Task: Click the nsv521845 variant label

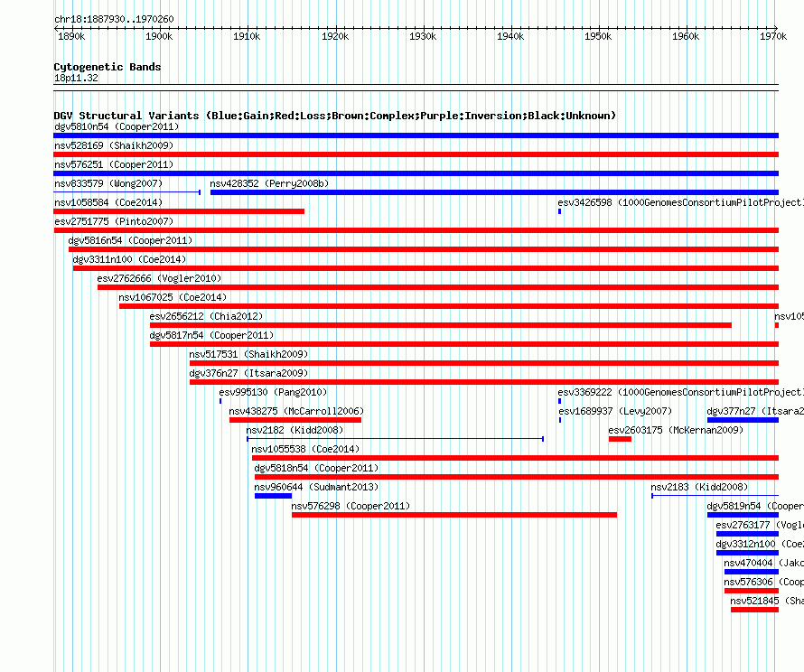Action: tap(767, 601)
